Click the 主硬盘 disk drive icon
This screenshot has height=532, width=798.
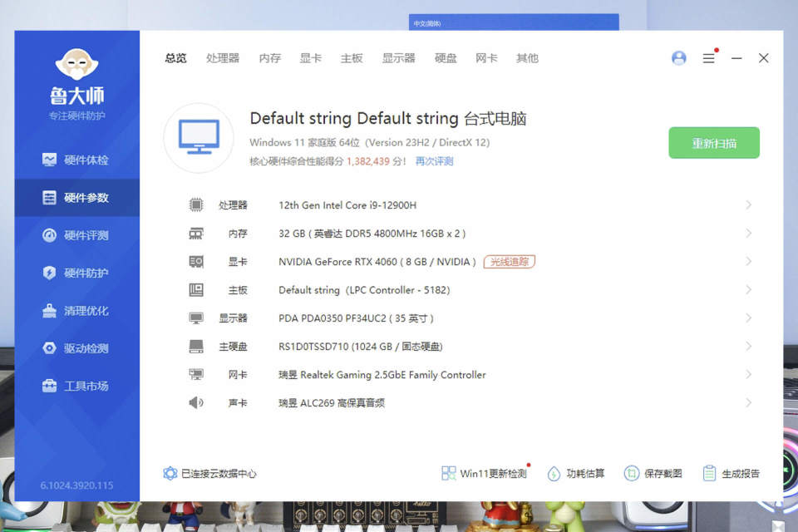pyautogui.click(x=196, y=347)
